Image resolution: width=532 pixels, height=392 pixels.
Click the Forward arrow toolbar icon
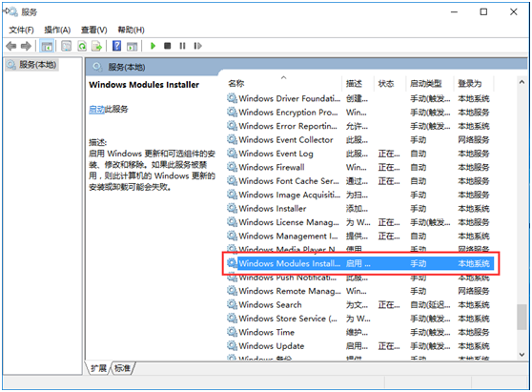[x=26, y=46]
